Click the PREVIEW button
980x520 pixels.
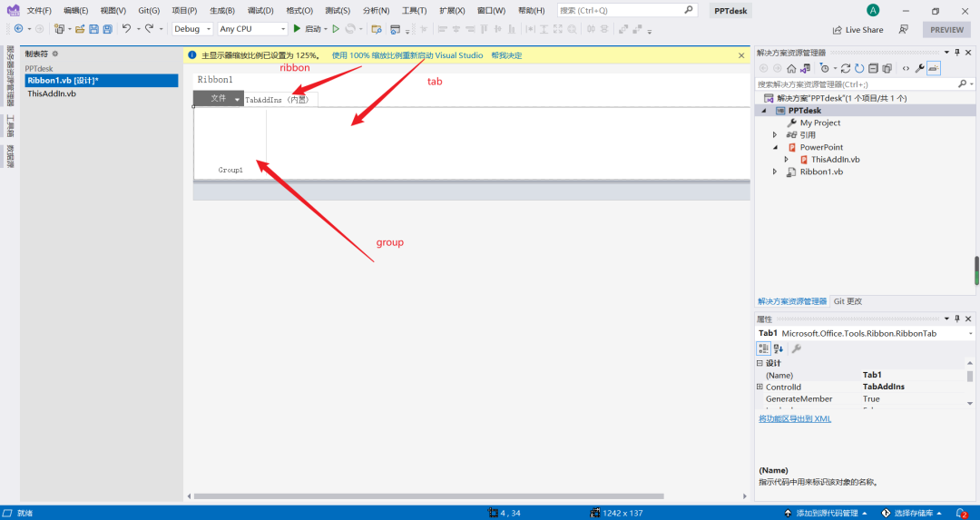click(946, 29)
